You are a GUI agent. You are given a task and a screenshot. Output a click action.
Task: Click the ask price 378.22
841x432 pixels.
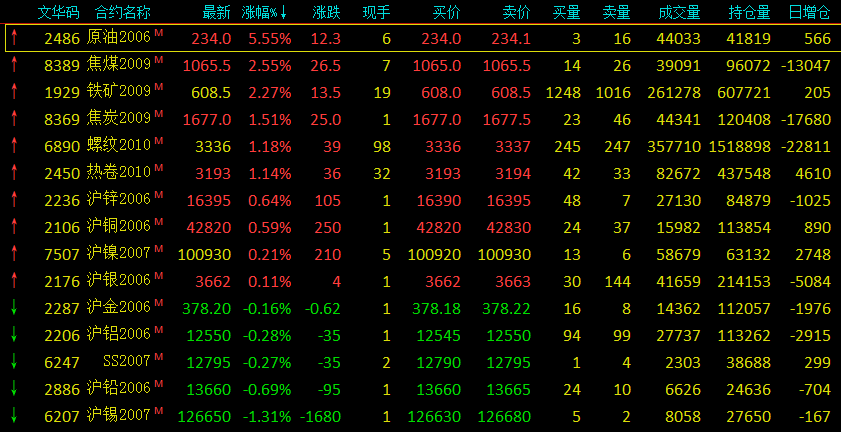pos(506,308)
